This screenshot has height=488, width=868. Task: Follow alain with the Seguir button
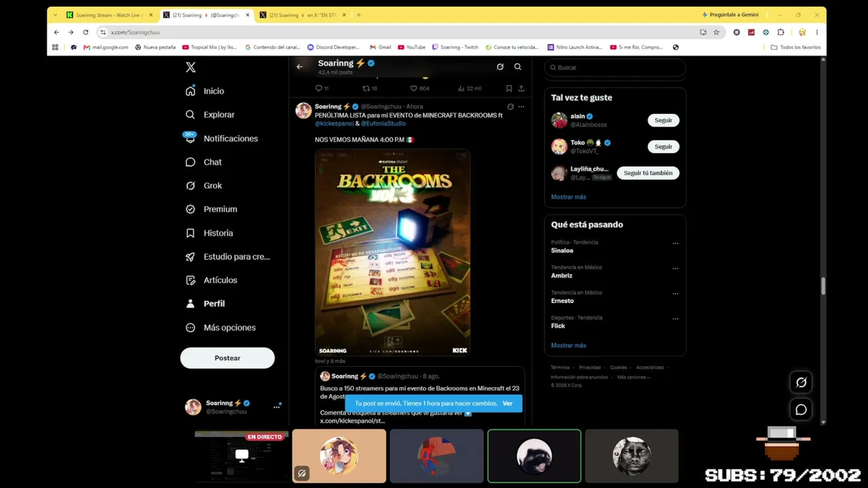663,120
